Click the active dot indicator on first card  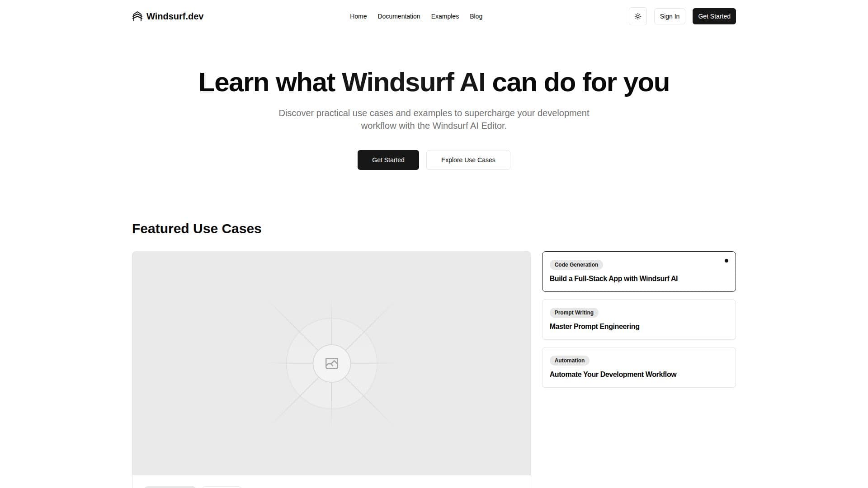(726, 261)
